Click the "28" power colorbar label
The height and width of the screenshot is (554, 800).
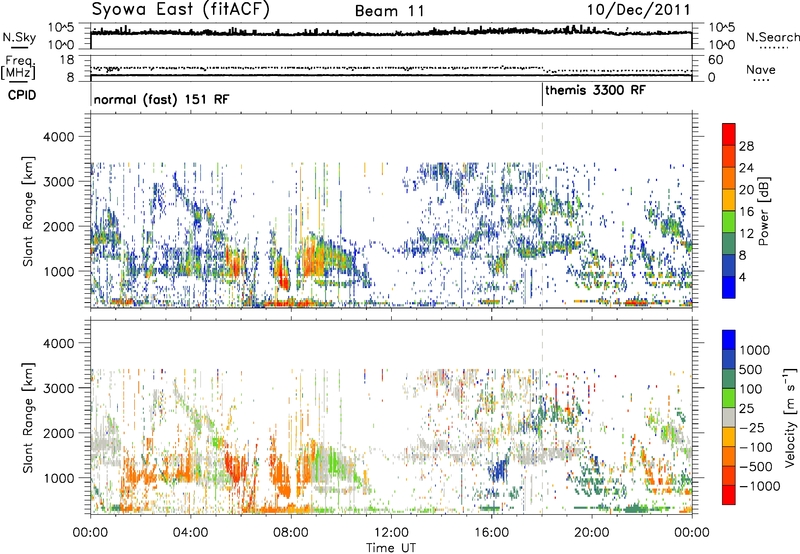pyautogui.click(x=746, y=146)
